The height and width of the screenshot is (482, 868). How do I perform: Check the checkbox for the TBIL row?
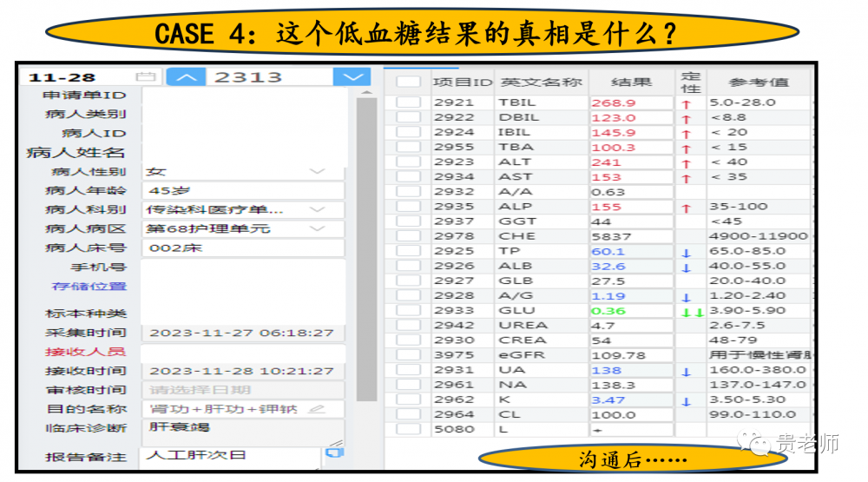(x=408, y=102)
